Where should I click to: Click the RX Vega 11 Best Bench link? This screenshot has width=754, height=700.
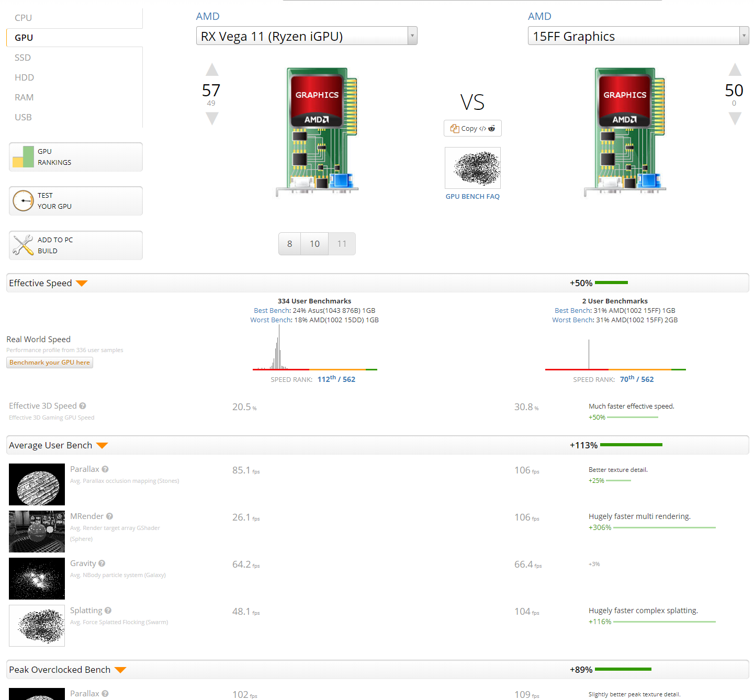pyautogui.click(x=273, y=311)
